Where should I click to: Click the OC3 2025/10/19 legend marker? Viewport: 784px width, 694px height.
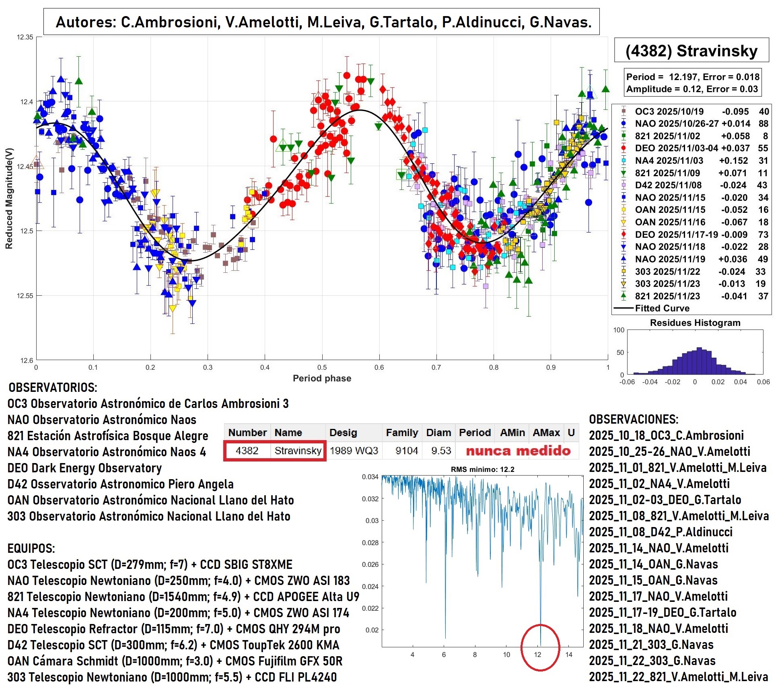pos(623,111)
